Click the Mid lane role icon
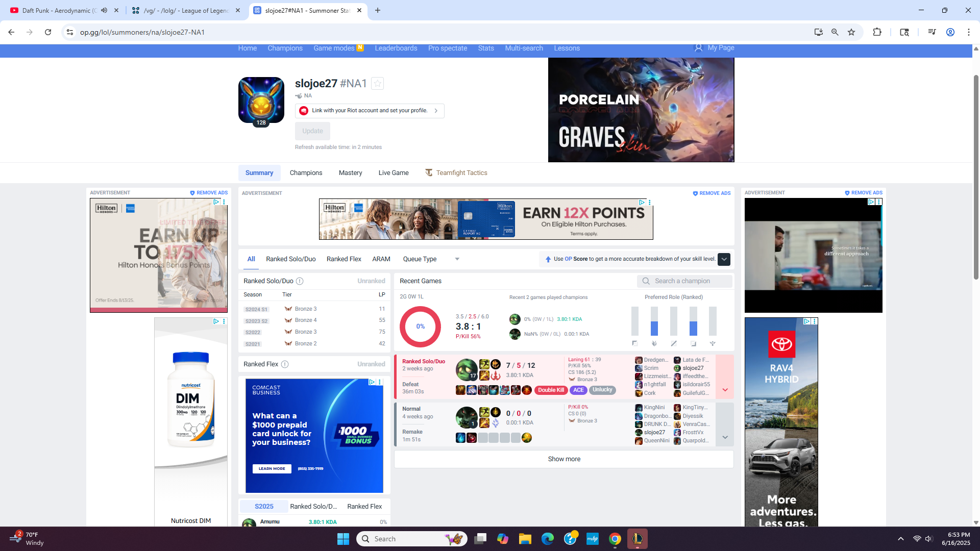The width and height of the screenshot is (980, 551). tap(674, 344)
